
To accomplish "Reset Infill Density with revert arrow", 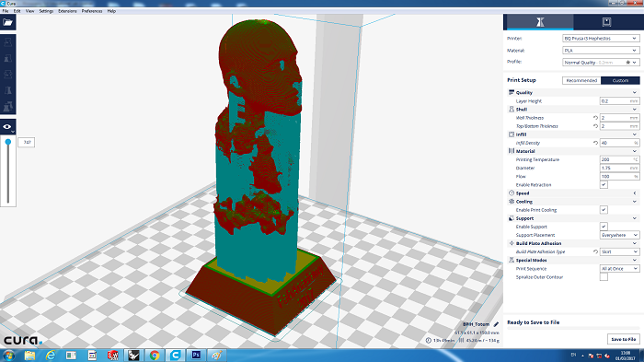I will (595, 143).
